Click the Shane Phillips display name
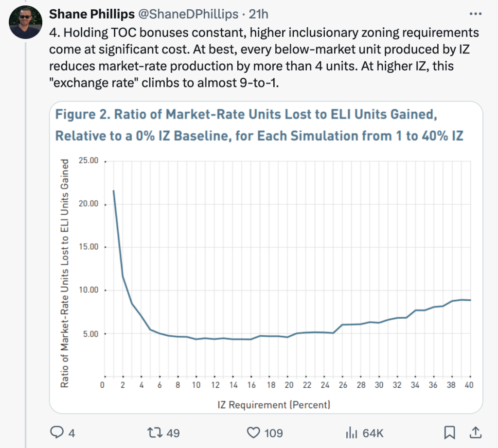 coord(92,15)
